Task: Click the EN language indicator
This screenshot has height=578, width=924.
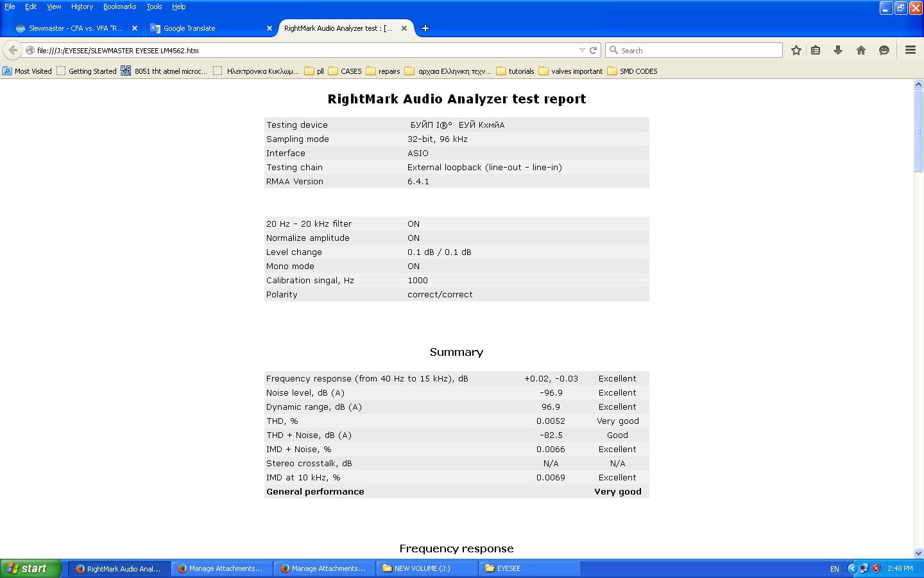Action: 835,568
